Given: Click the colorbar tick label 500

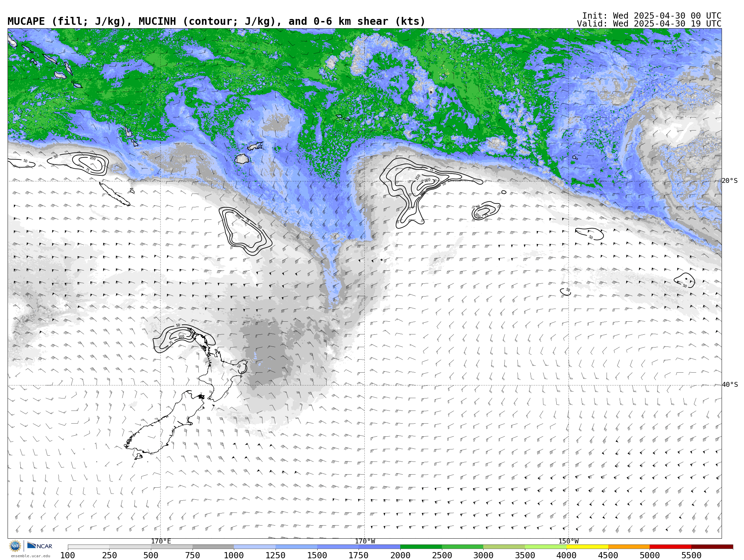Looking at the screenshot, I should click(x=151, y=556).
